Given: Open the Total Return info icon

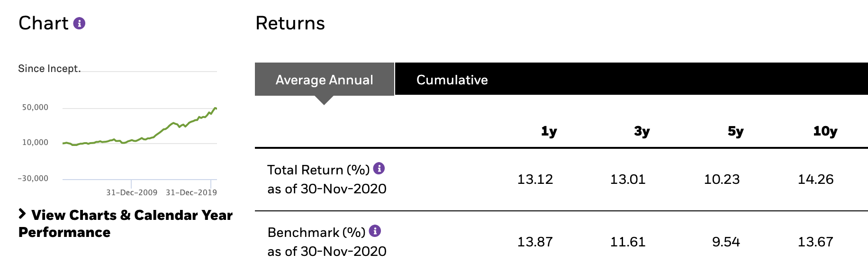Looking at the screenshot, I should [x=379, y=168].
